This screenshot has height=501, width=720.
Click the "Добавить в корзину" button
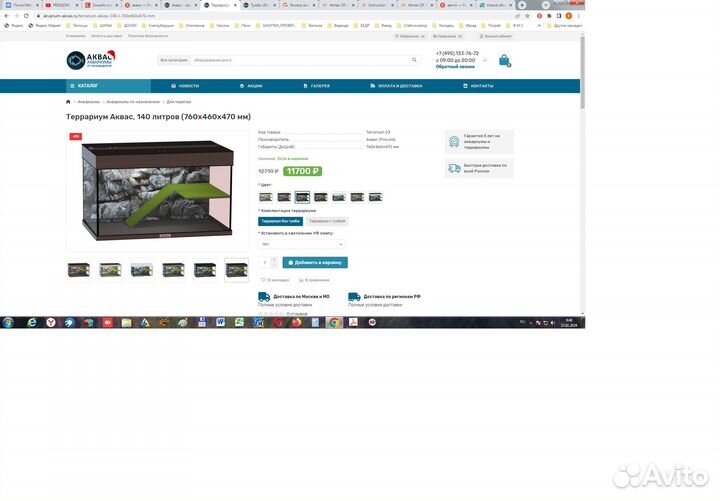pyautogui.click(x=315, y=262)
